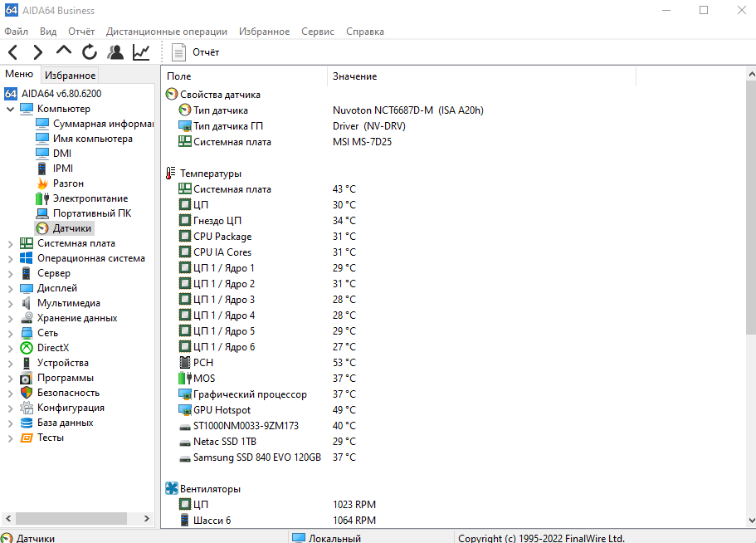
Task: Open the Сервис menu
Action: coord(318,32)
